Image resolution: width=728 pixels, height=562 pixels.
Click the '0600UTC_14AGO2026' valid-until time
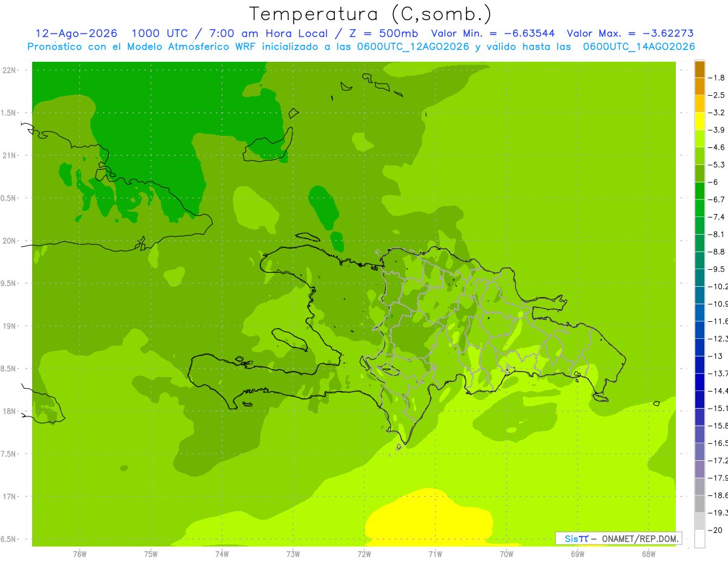coord(639,47)
